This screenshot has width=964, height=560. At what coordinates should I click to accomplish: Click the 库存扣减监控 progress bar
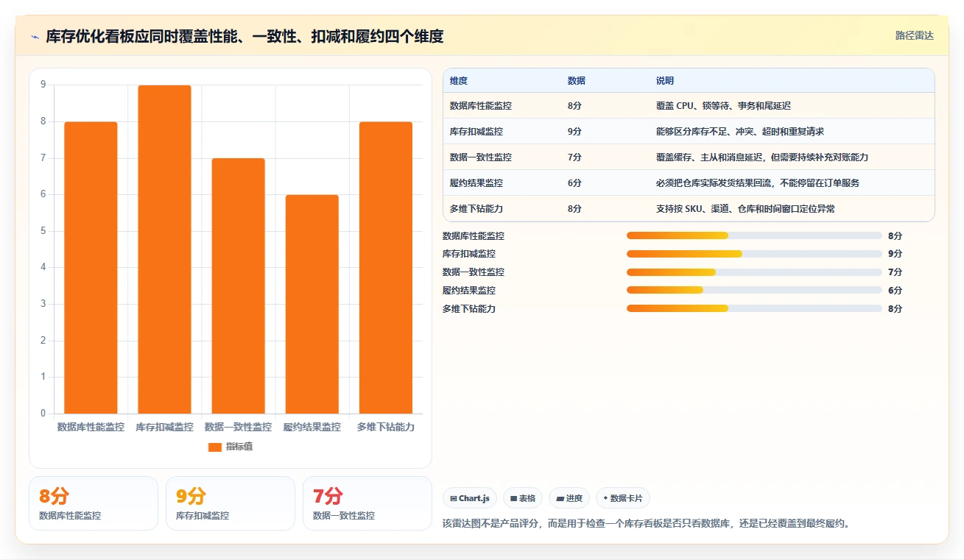point(754,254)
